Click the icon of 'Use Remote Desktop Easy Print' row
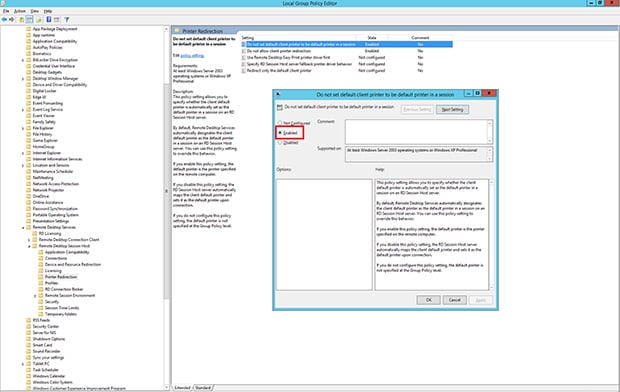Image resolution: width=620 pixels, height=392 pixels. coord(244,57)
